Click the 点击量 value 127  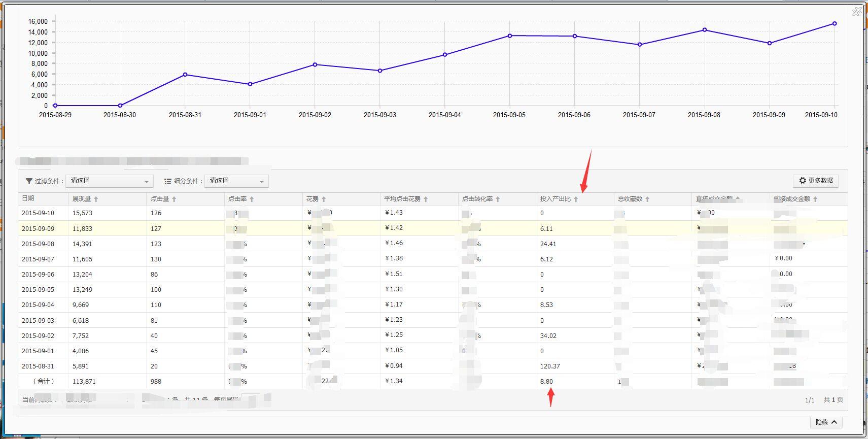[x=156, y=229]
